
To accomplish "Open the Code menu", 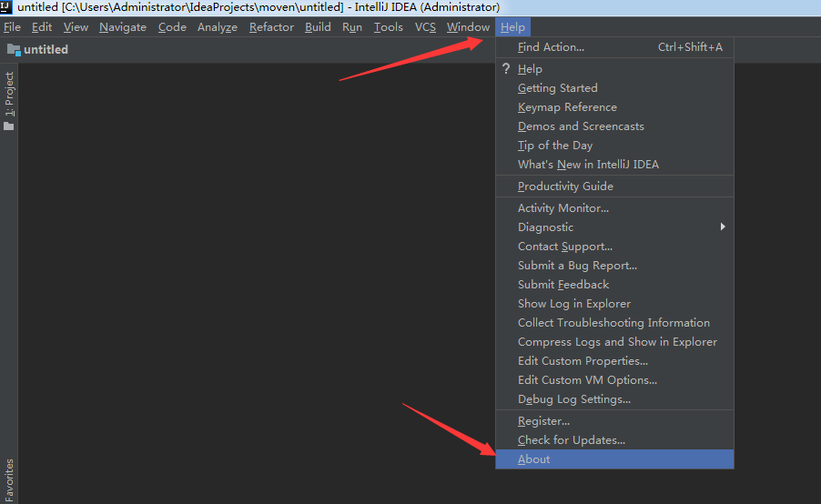I will pos(172,27).
